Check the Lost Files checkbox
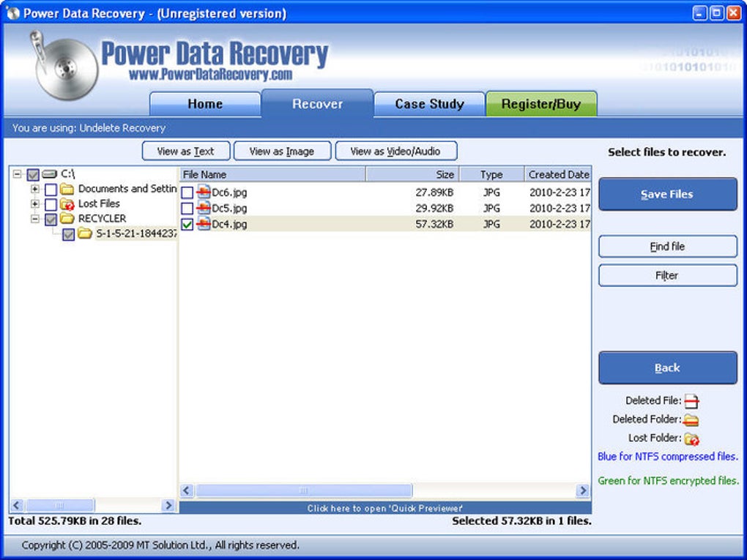 click(x=51, y=204)
